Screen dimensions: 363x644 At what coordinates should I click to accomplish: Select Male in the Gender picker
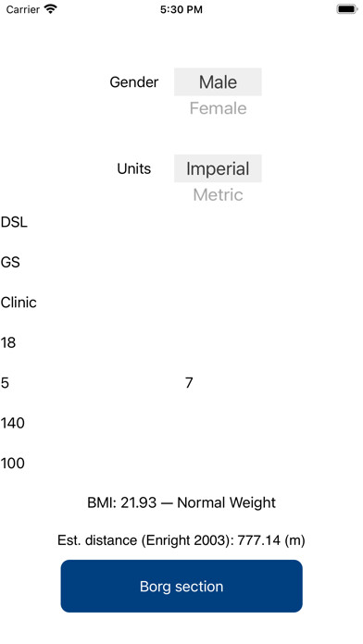218,82
